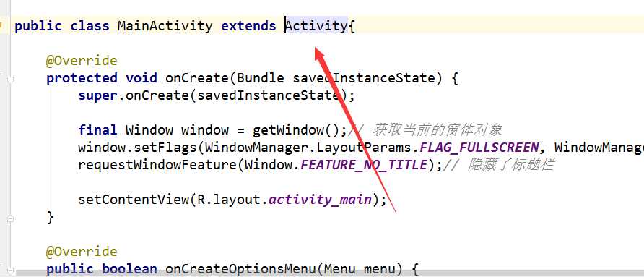Screen dimensions: 644x277
Task: Click the FEATURE_NO_TITLE constant
Action: coord(365,165)
